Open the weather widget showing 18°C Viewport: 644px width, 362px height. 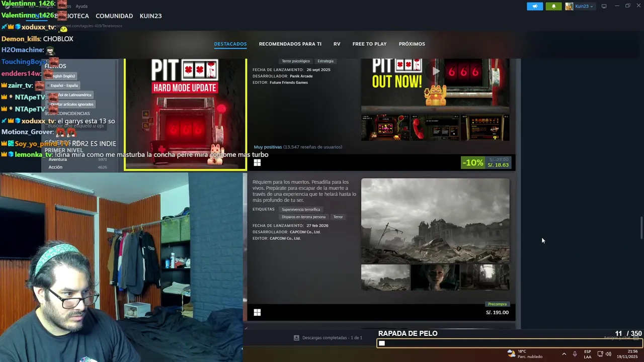click(525, 354)
